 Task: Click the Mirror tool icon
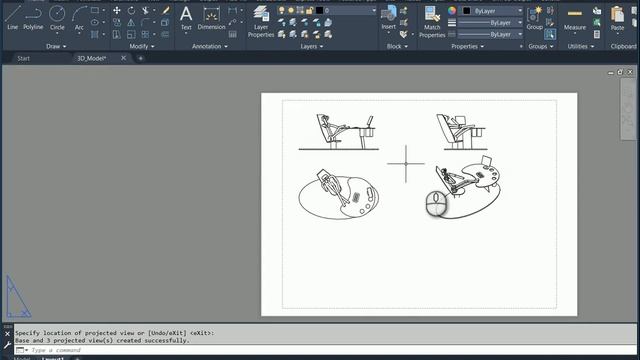131,22
